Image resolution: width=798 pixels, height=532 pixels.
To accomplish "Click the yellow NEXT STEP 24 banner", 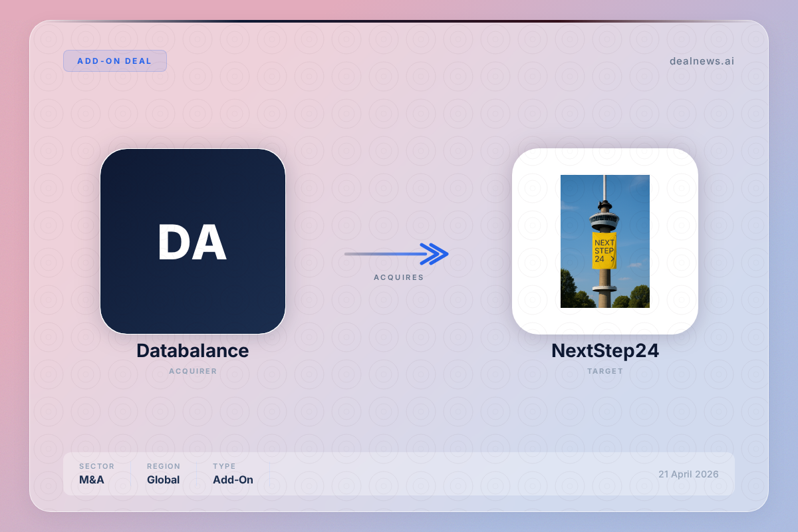I will pos(604,251).
